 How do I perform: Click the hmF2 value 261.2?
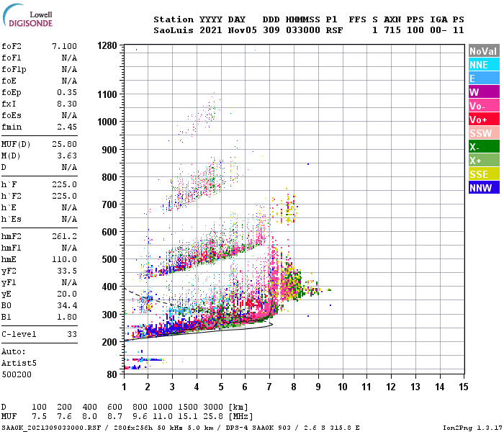tap(65, 236)
